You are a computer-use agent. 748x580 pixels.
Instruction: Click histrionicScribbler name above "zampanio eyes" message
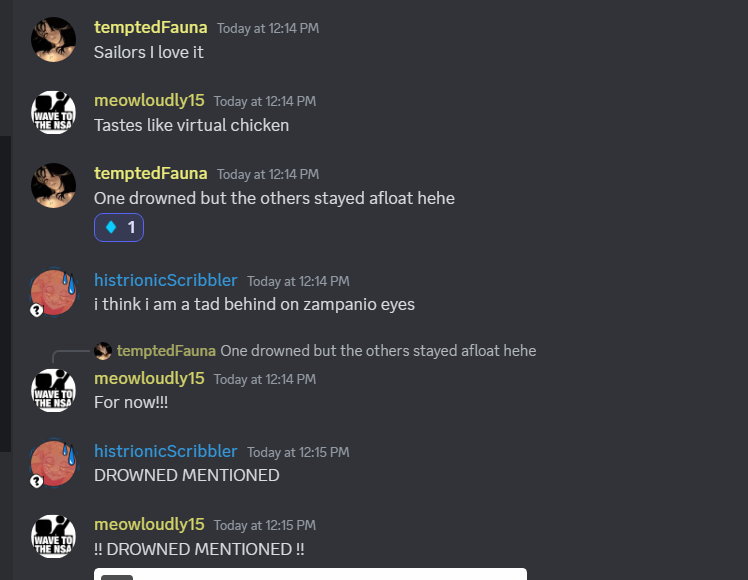point(166,280)
